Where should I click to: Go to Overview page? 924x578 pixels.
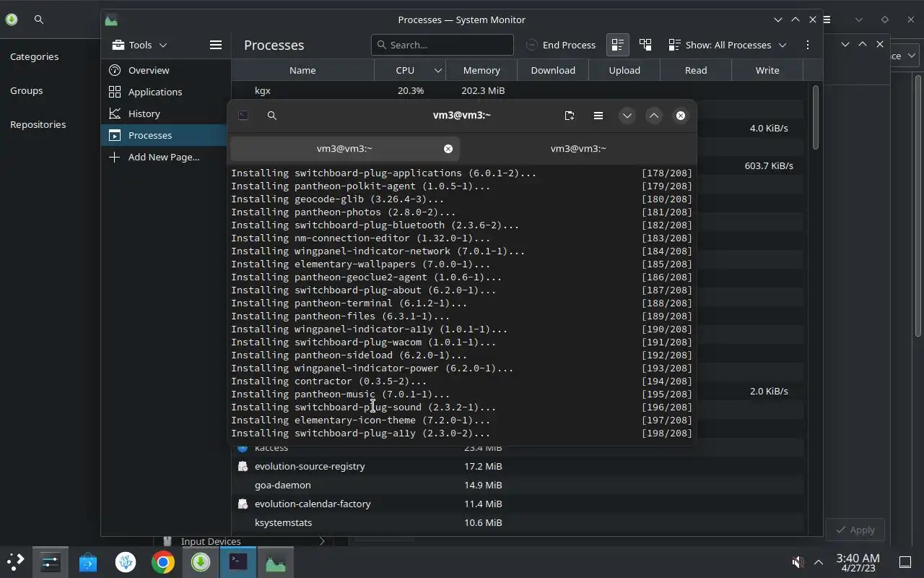point(165,70)
